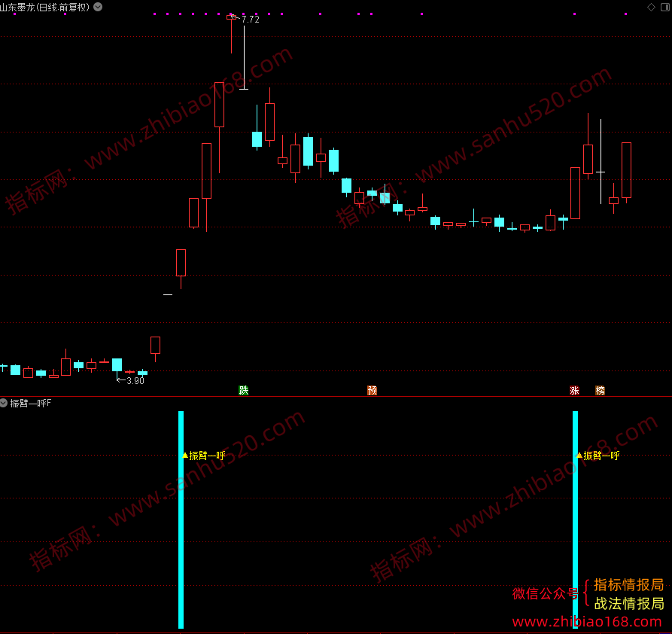The height and width of the screenshot is (634, 672).
Task: Expand the 振臂一呼F indicator dropdown arrow
Action: (x=4, y=403)
